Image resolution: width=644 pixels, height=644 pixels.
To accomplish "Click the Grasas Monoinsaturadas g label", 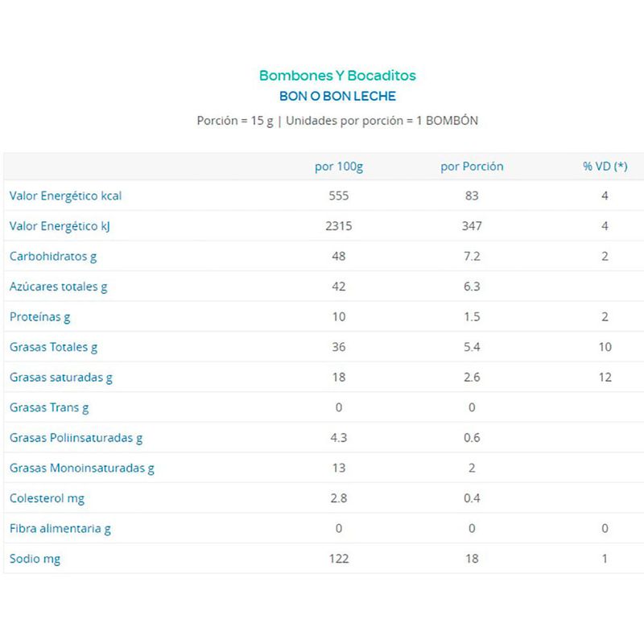I will click(81, 468).
